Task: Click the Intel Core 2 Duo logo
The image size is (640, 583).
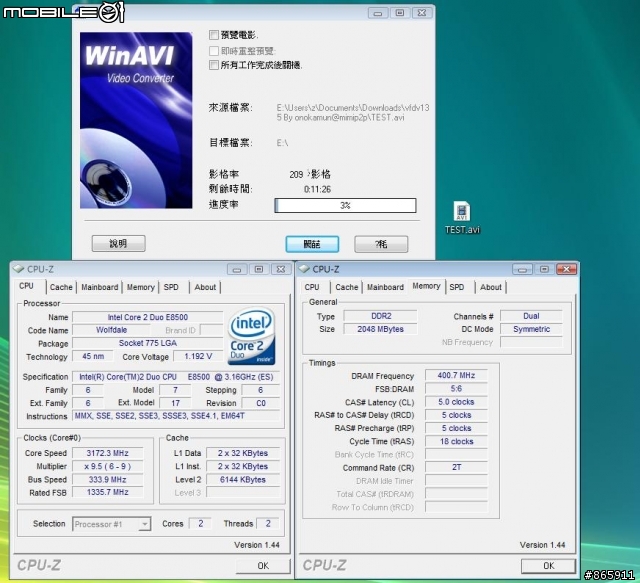Action: click(252, 336)
